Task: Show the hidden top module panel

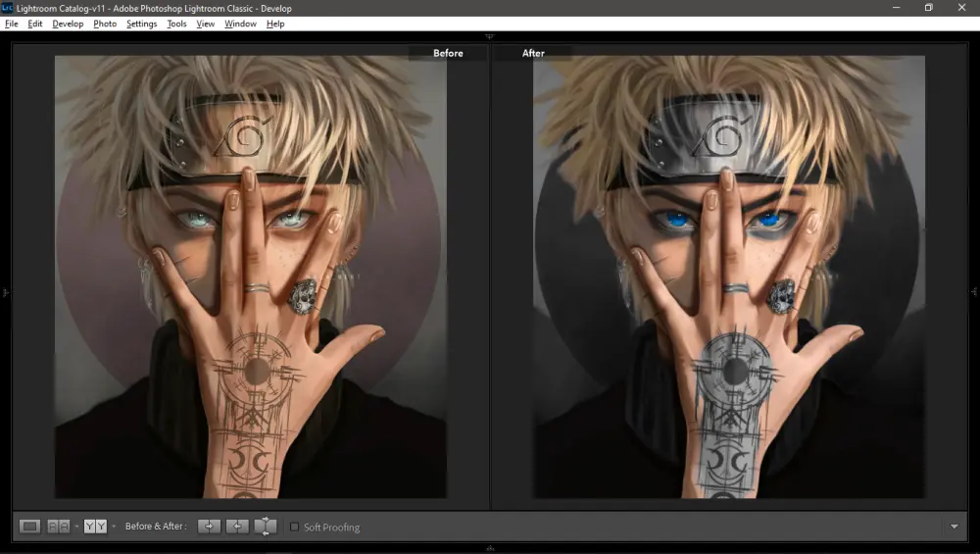Action: pyautogui.click(x=489, y=36)
